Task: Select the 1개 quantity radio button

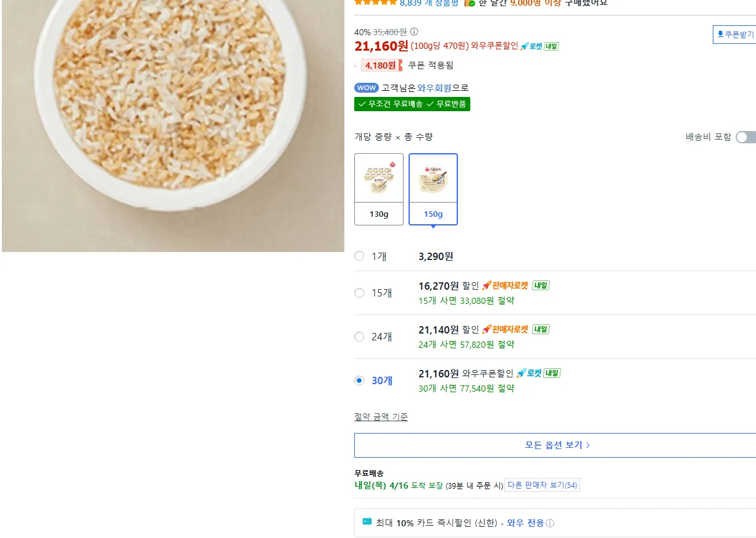Action: pos(359,256)
